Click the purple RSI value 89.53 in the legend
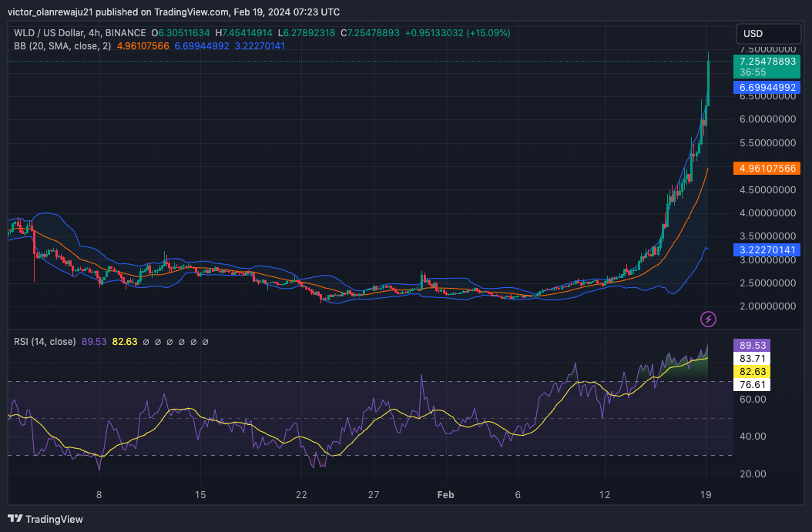 tap(94, 342)
